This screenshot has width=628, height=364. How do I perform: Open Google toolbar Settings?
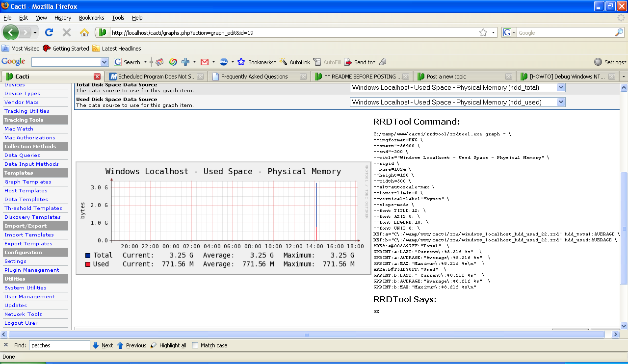[610, 62]
